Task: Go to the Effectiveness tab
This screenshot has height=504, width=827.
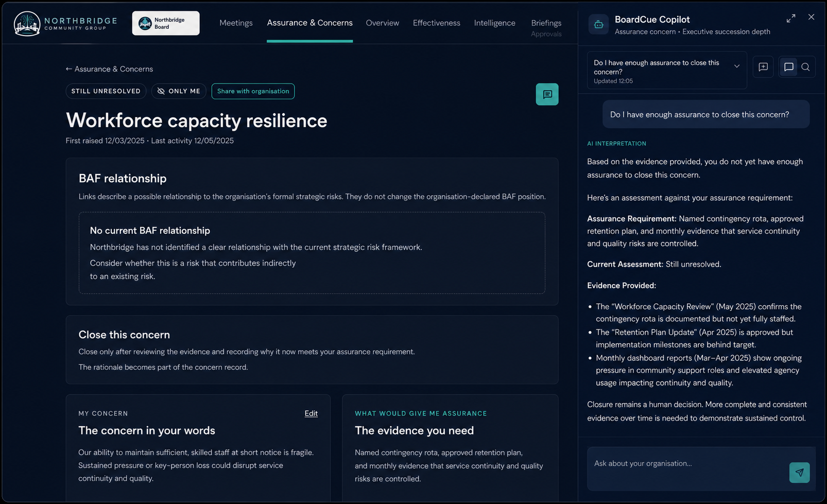Action: (436, 23)
